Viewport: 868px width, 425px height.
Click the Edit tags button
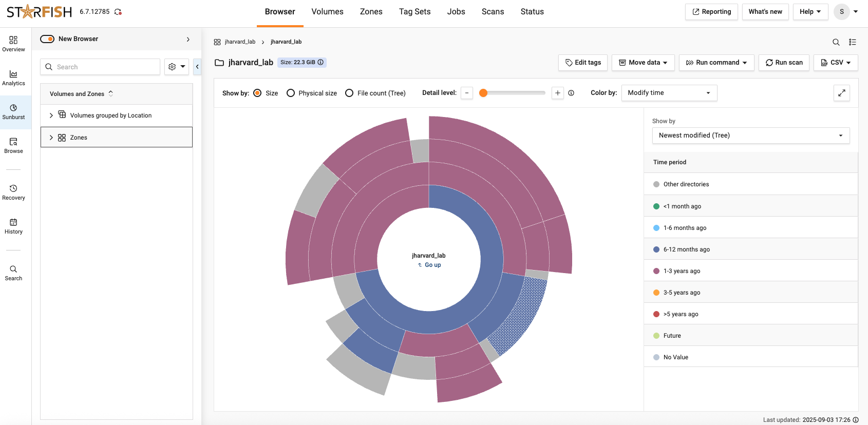pos(583,63)
